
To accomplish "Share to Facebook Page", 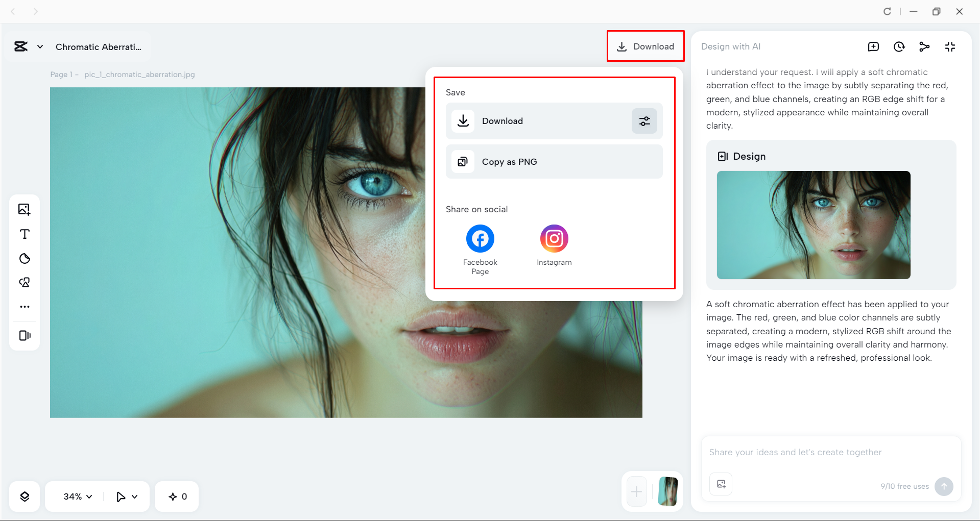I will click(480, 250).
